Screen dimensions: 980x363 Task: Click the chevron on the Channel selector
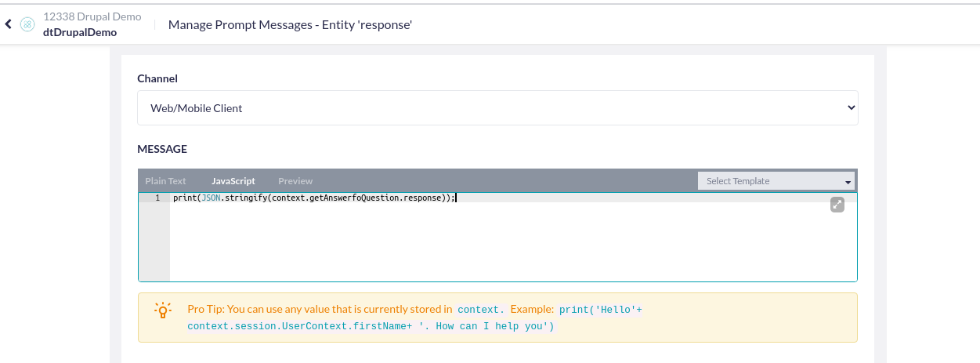851,108
